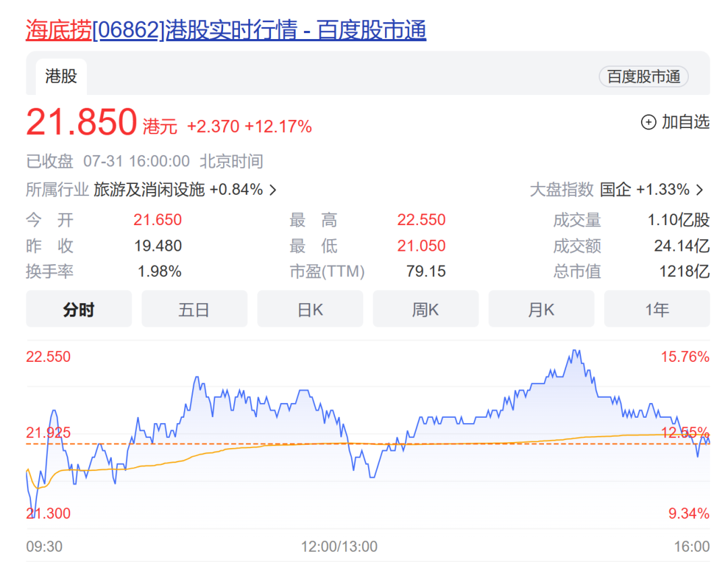Click the 市盈(TTM) value 79.15
728x562 pixels.
point(426,271)
